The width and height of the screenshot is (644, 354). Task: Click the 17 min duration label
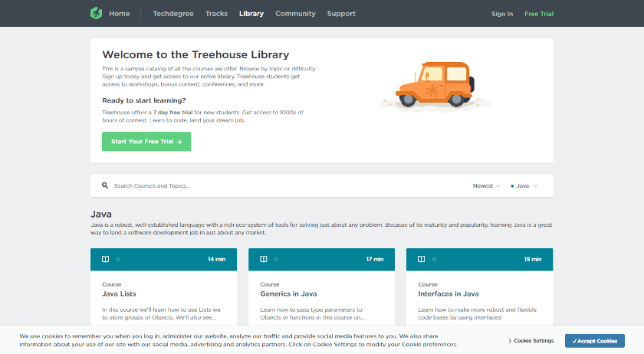[375, 259]
